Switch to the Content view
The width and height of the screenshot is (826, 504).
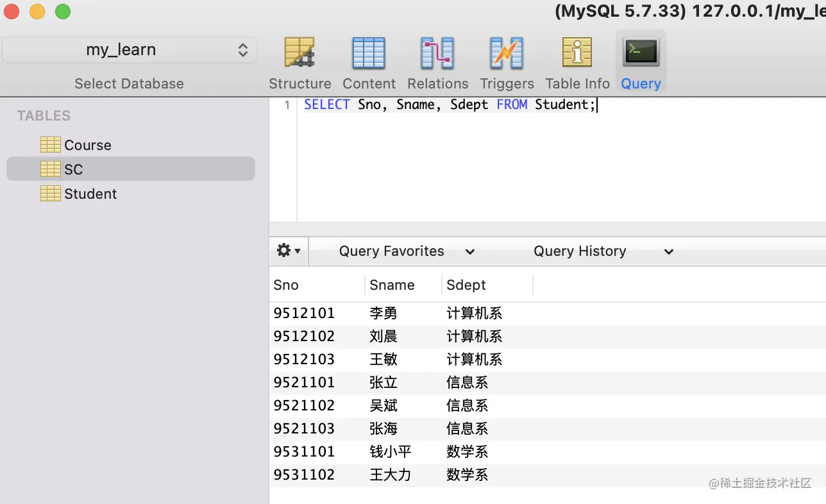pos(369,63)
